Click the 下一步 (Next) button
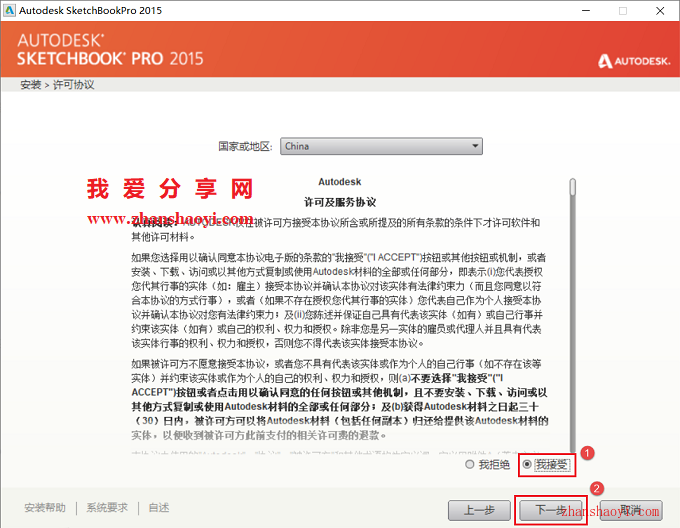 pos(550,510)
